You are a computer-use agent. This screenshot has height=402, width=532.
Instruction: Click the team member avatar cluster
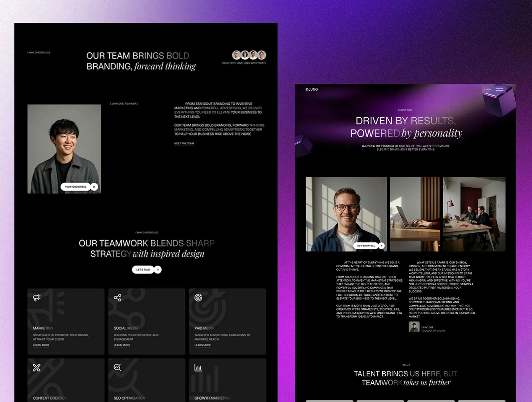249,54
